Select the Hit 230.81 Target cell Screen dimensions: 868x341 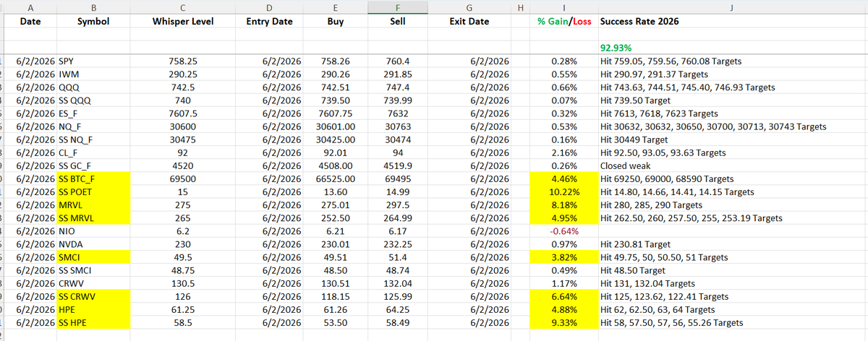pos(733,244)
